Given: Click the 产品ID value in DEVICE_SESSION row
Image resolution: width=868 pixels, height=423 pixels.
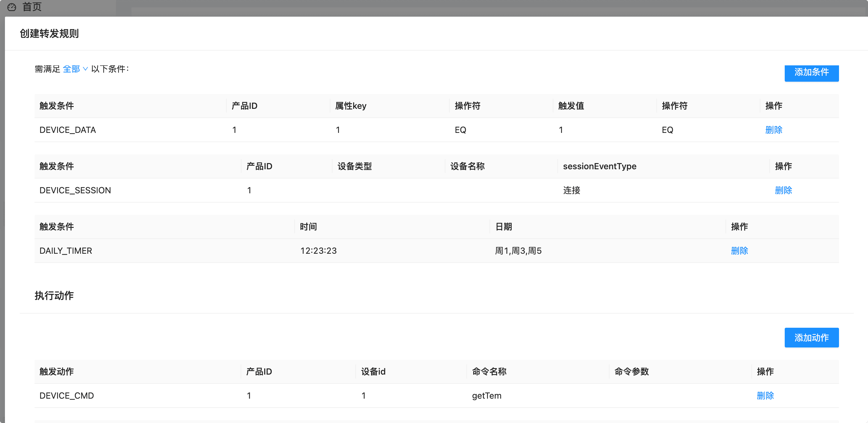Looking at the screenshot, I should coord(249,190).
